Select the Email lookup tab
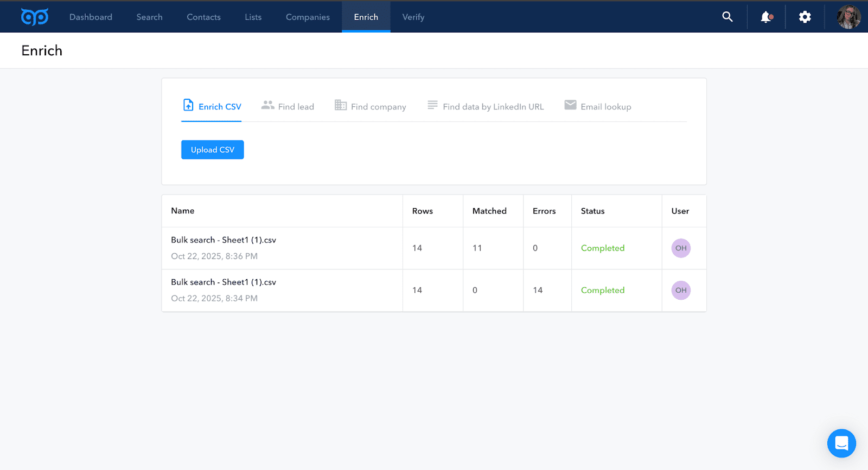This screenshot has height=470, width=868. coord(598,106)
